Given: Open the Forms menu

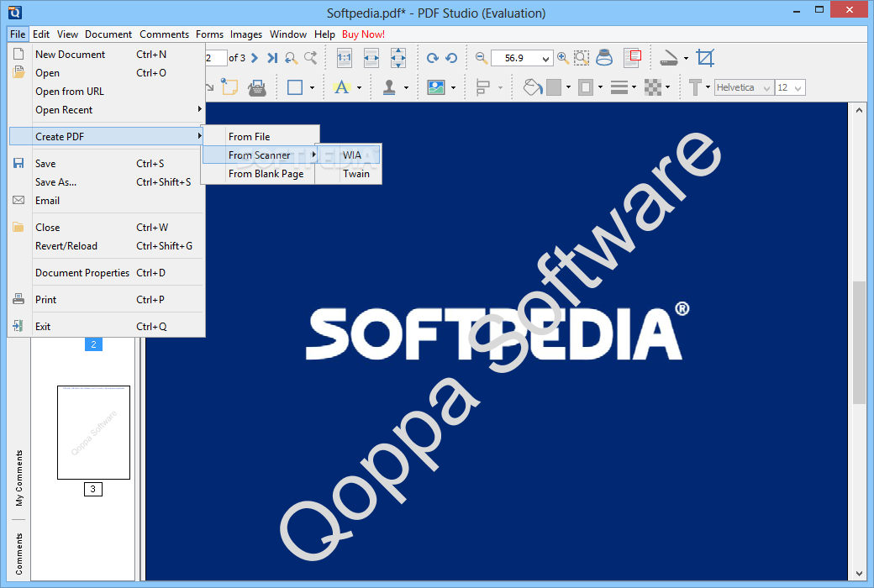Looking at the screenshot, I should click(x=209, y=34).
